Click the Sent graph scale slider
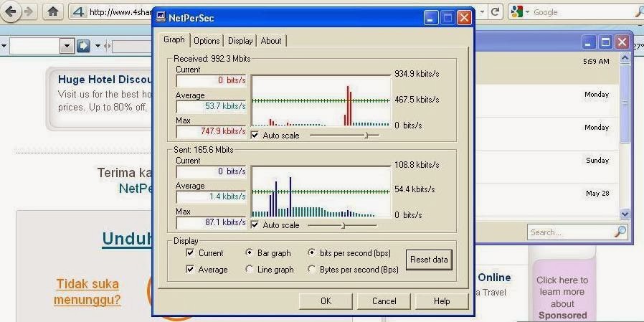The image size is (644, 322). [342, 225]
